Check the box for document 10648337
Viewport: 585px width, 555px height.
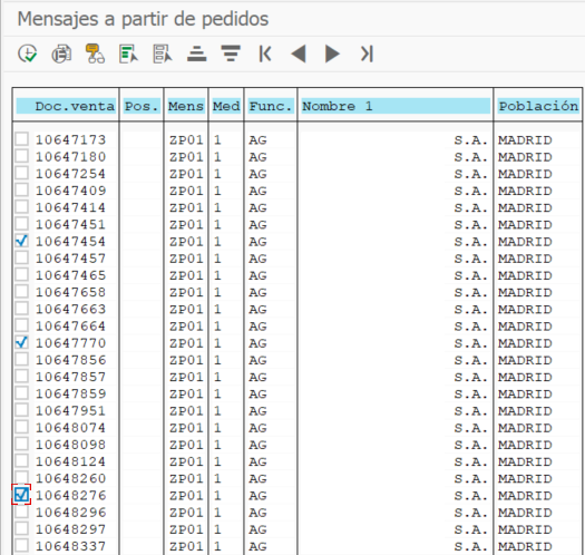pos(22,545)
